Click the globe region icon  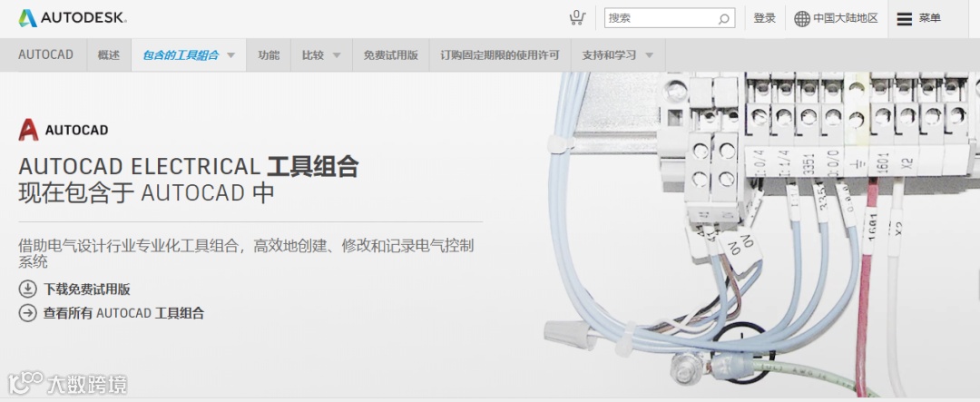click(x=802, y=19)
